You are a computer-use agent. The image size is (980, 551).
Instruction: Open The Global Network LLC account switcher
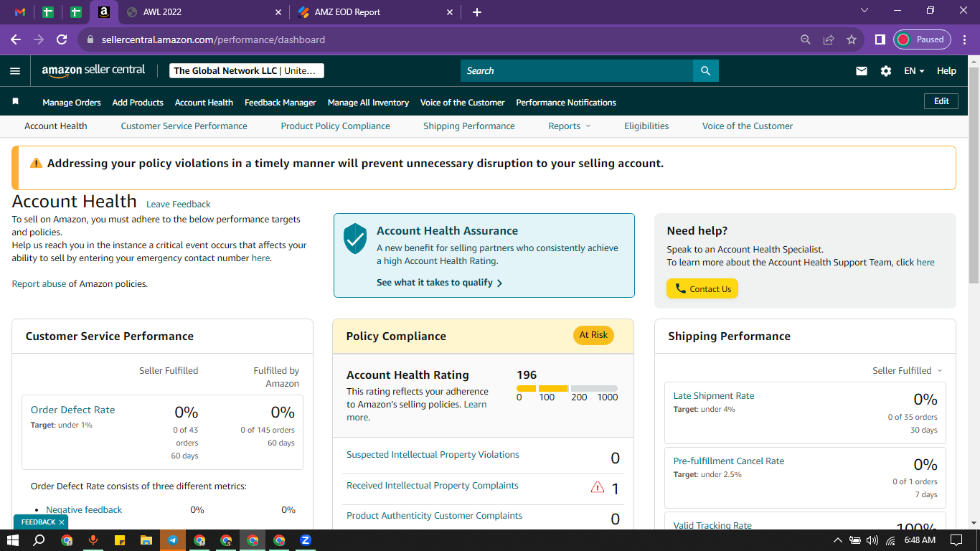click(247, 71)
